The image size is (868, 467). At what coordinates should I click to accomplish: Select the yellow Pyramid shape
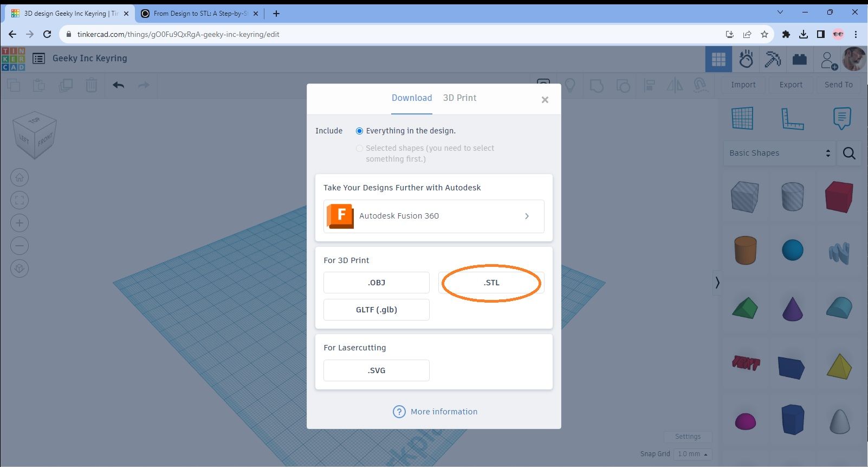pyautogui.click(x=839, y=366)
